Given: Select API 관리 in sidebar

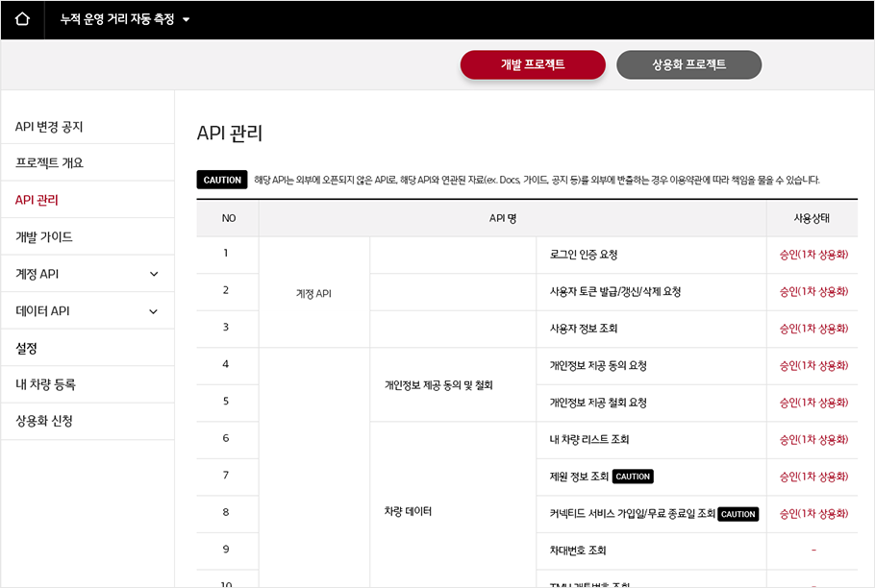Looking at the screenshot, I should click(x=37, y=200).
